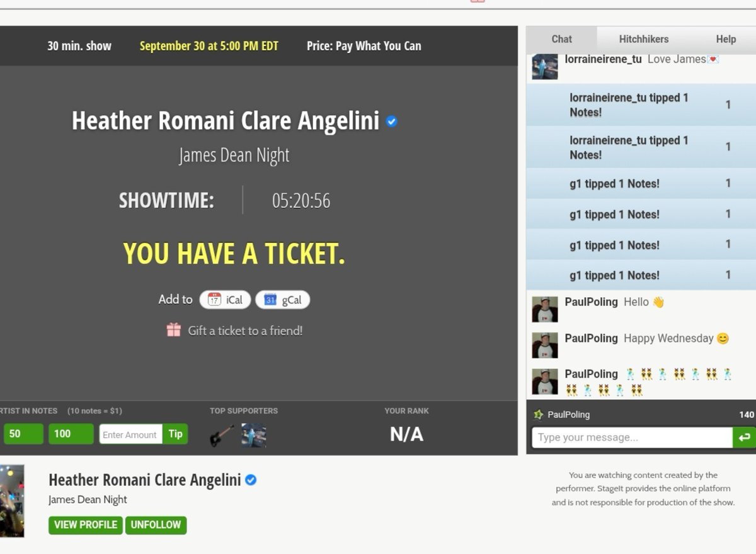Click the StageIt content disclaimer text
Viewport: 756px width, 554px height.
[643, 489]
